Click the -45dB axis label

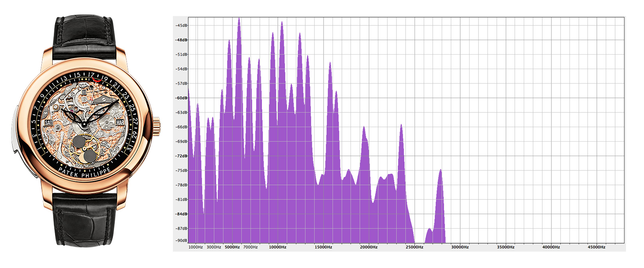click(181, 26)
